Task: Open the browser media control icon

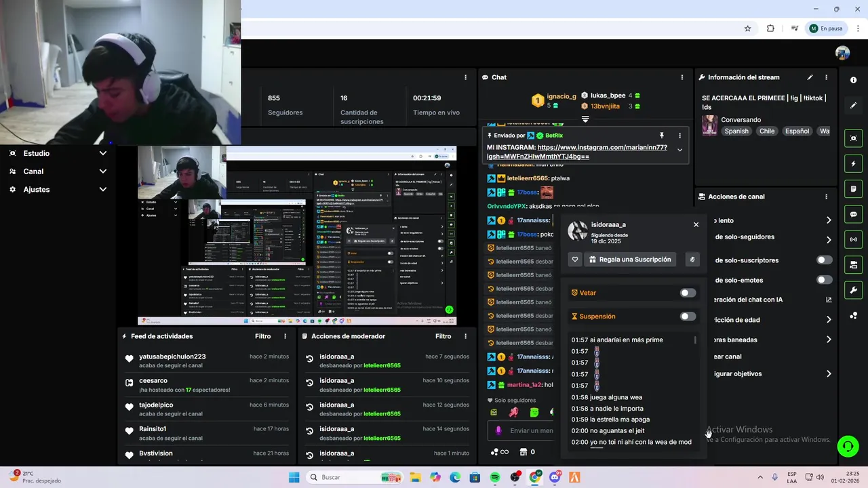Action: (794, 28)
